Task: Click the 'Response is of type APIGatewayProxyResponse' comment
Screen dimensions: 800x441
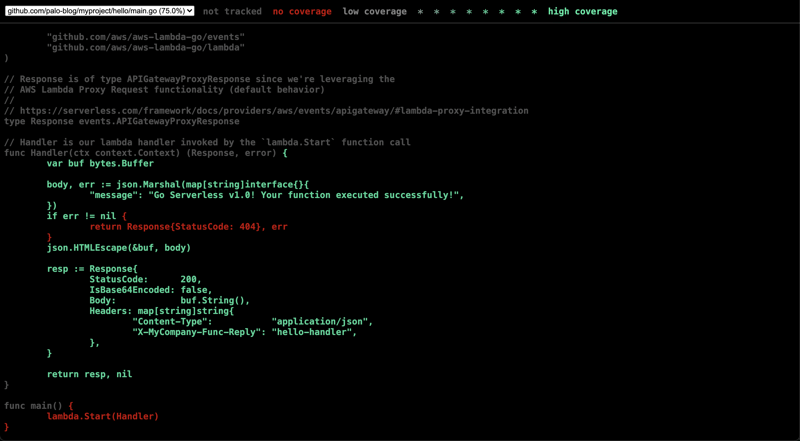Action: pos(199,79)
